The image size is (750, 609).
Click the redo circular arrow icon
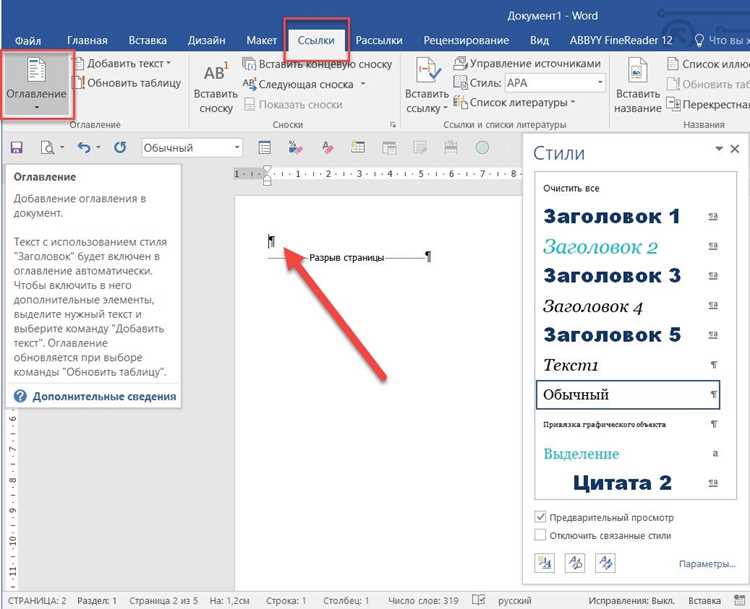[120, 147]
